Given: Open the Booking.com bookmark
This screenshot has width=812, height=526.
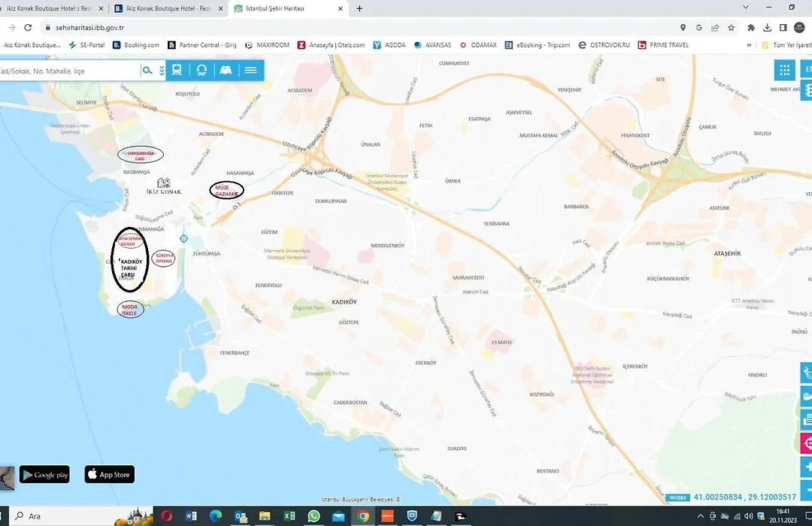Looking at the screenshot, I should (136, 45).
